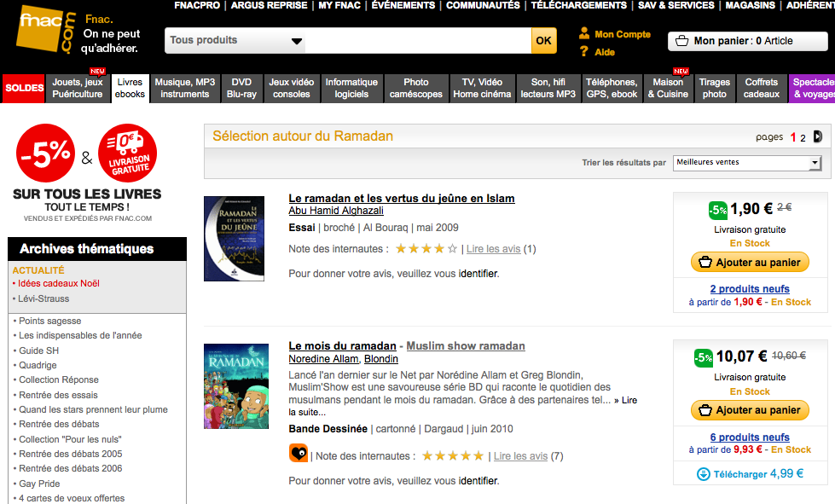Viewport: 835px width, 504px height.
Task: Select the Livres ebooks tab
Action: tap(130, 88)
